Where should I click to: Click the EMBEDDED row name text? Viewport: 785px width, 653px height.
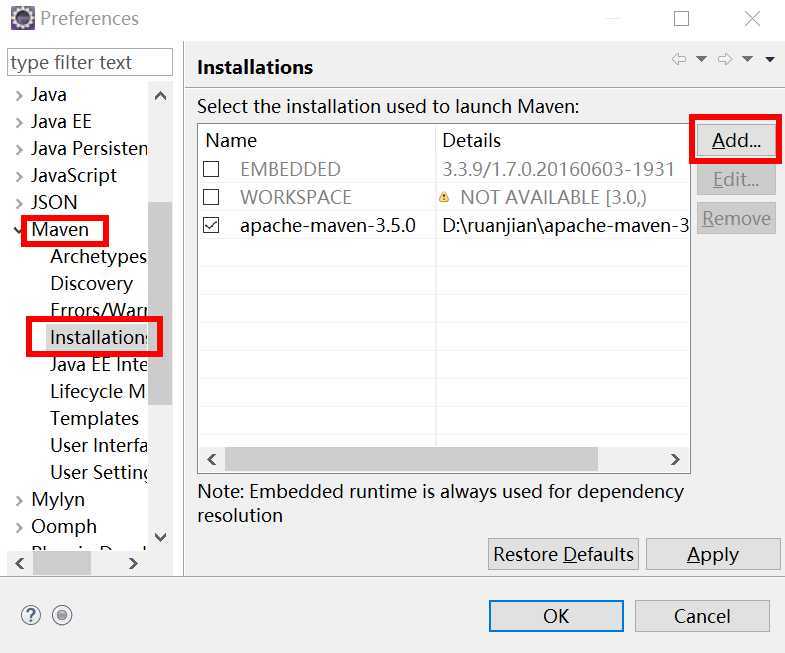tap(290, 169)
